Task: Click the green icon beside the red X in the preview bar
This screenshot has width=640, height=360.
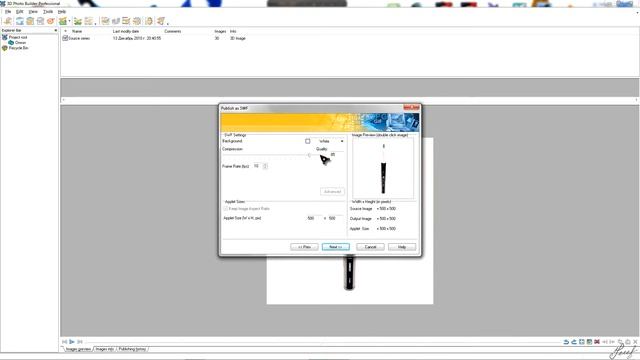Action: 589,342
